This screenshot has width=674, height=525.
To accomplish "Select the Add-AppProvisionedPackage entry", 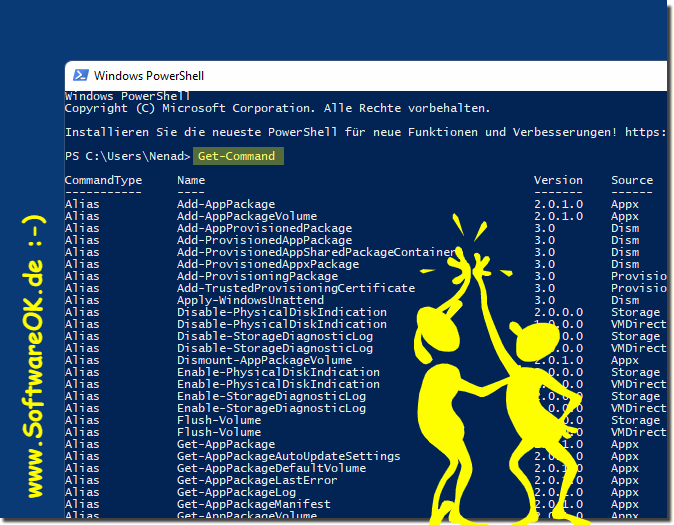I will coord(264,228).
